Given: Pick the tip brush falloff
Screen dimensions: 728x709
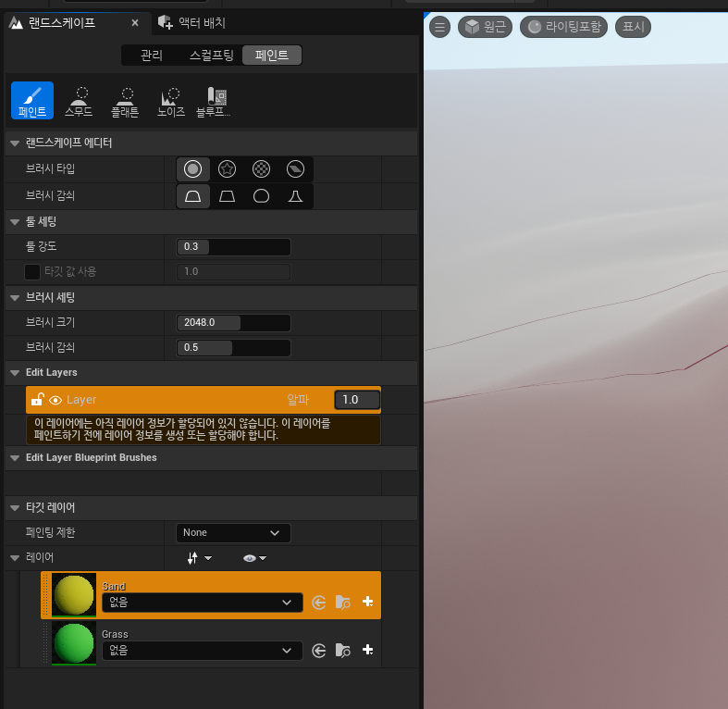Looking at the screenshot, I should click(295, 196).
